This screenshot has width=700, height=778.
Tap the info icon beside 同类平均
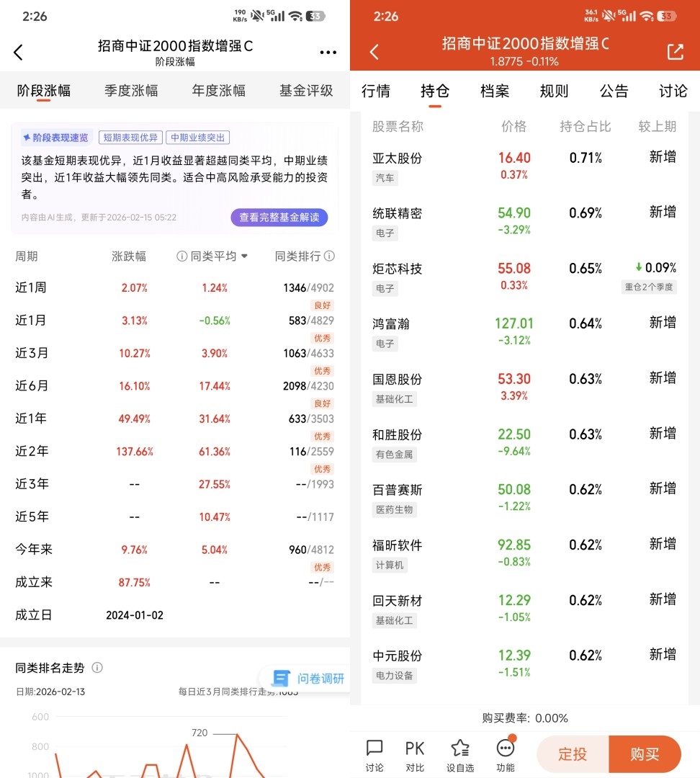pyautogui.click(x=182, y=256)
